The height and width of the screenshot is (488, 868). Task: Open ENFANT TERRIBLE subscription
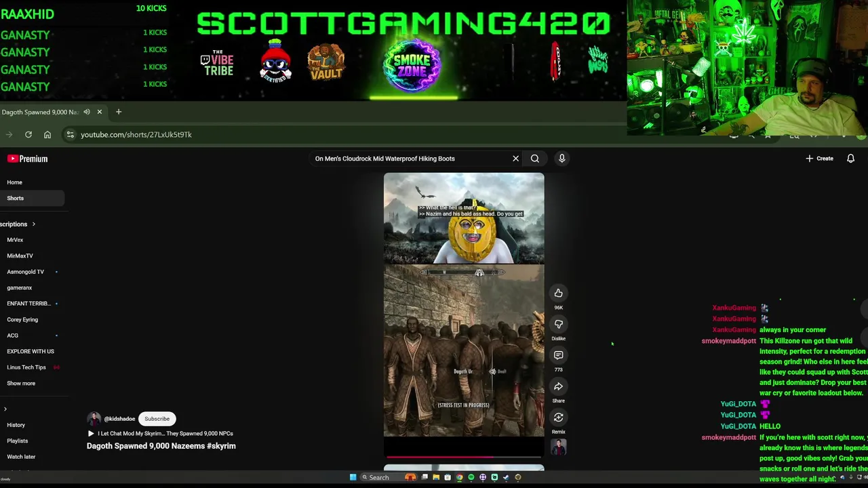28,304
